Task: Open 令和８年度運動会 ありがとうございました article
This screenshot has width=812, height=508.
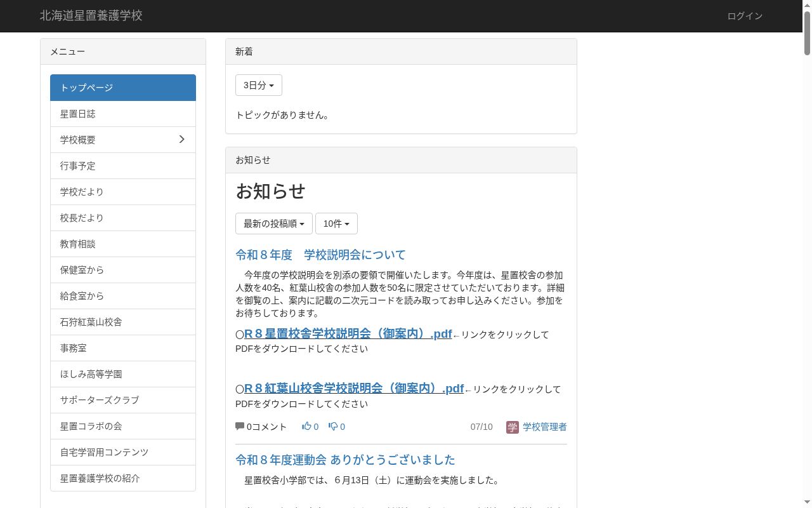Action: [x=345, y=460]
